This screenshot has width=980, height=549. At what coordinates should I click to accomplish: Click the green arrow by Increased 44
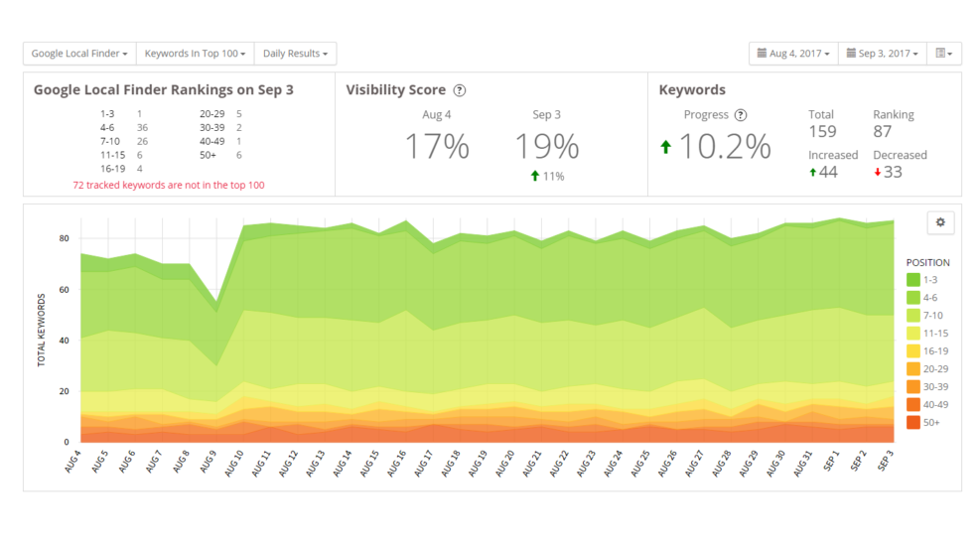(814, 173)
